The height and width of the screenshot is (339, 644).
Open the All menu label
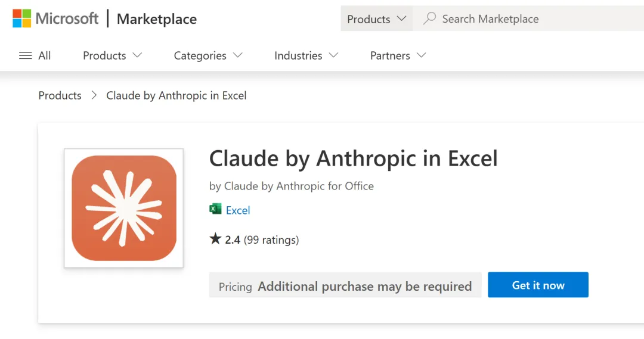(45, 55)
